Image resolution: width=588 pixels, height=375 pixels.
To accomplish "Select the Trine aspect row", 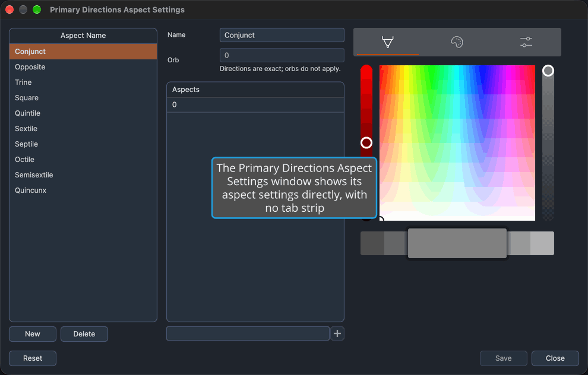I will (83, 82).
